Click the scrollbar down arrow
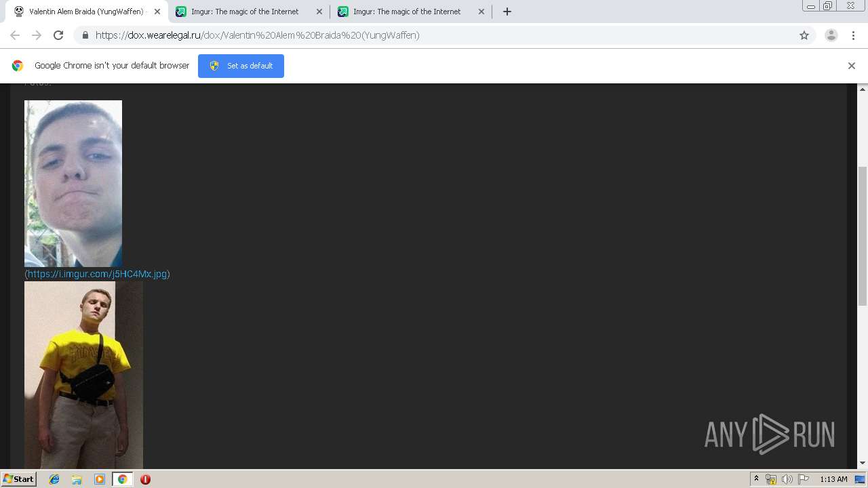Screen dimensions: 868x488 click(x=863, y=463)
